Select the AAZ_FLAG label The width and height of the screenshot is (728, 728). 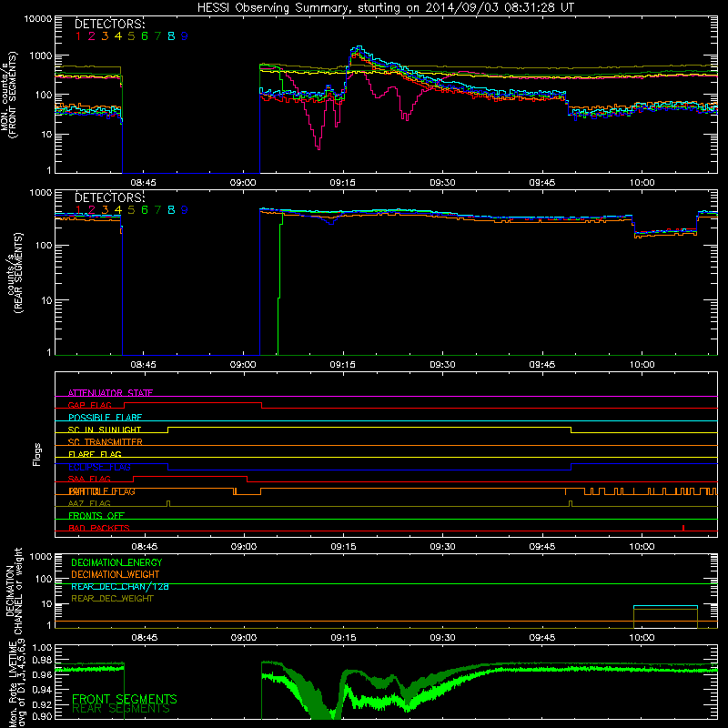[x=89, y=503]
